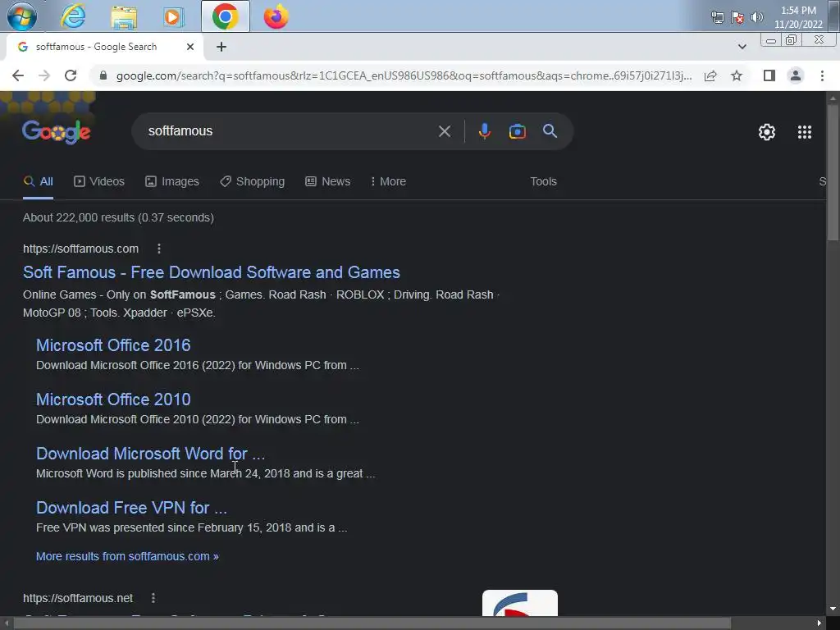Open the Download Microsoft Word sitelink
Screen dimensions: 840x630
[x=151, y=453]
